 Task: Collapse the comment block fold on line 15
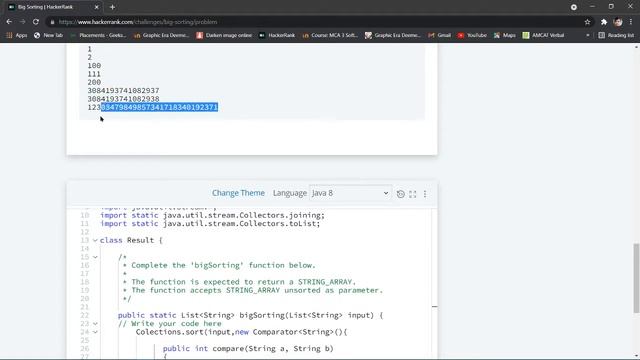click(95, 257)
